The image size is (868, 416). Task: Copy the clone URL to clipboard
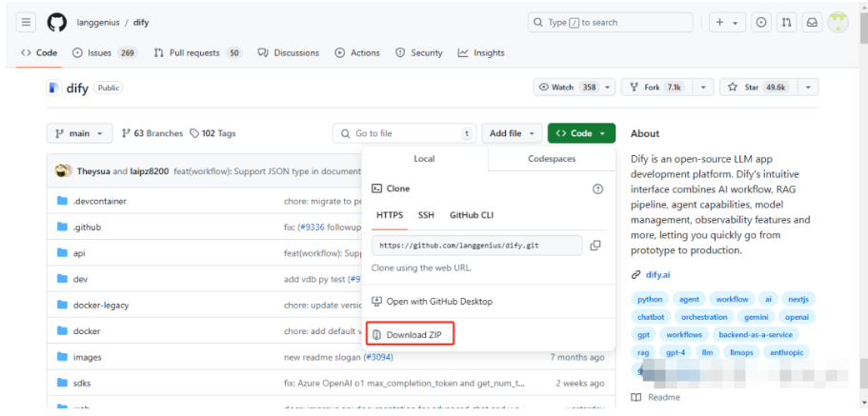point(595,245)
